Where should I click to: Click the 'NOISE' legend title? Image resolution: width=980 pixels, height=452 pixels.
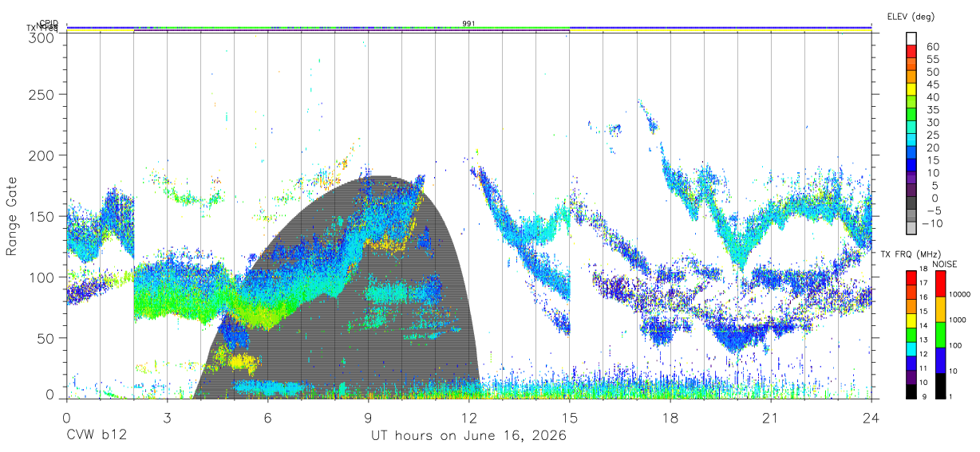(945, 264)
